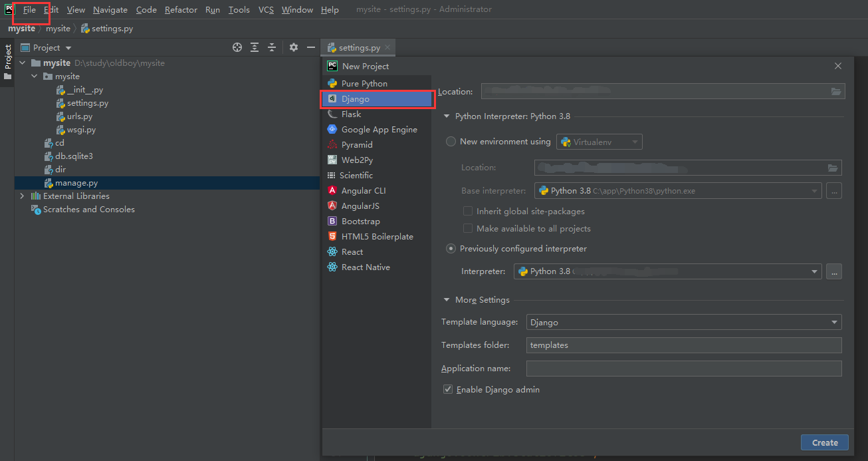Click the Templates folder input field

point(684,345)
